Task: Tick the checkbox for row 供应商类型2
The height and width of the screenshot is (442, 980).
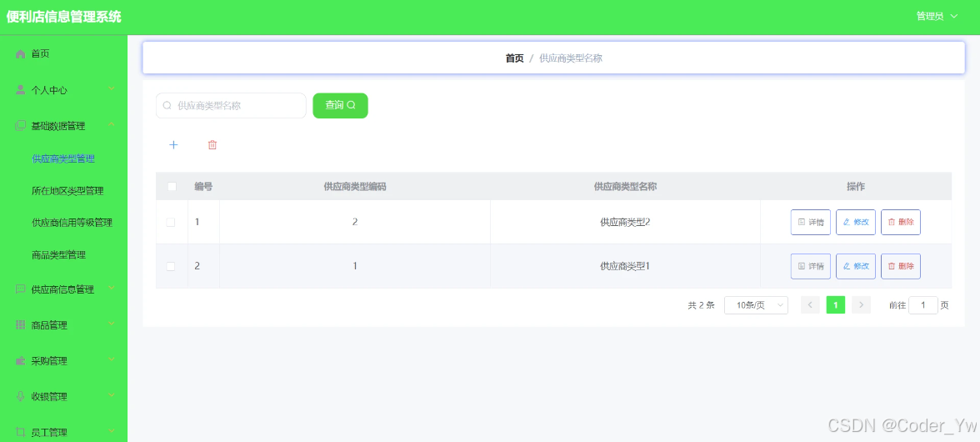Action: (171, 222)
